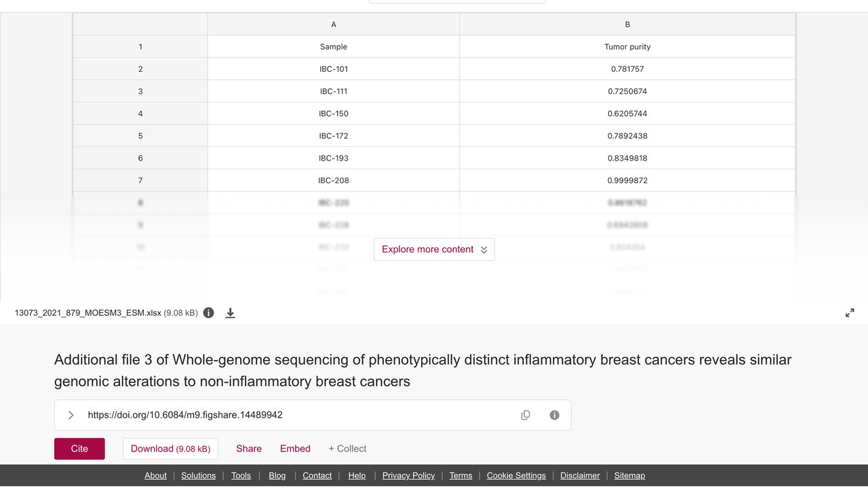Screen dimensions: 868x488
Task: Show DOI information icon
Action: pyautogui.click(x=555, y=415)
